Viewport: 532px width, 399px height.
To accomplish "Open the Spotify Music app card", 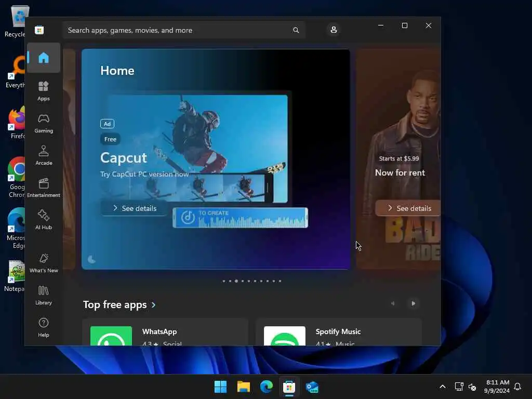I will [x=339, y=332].
